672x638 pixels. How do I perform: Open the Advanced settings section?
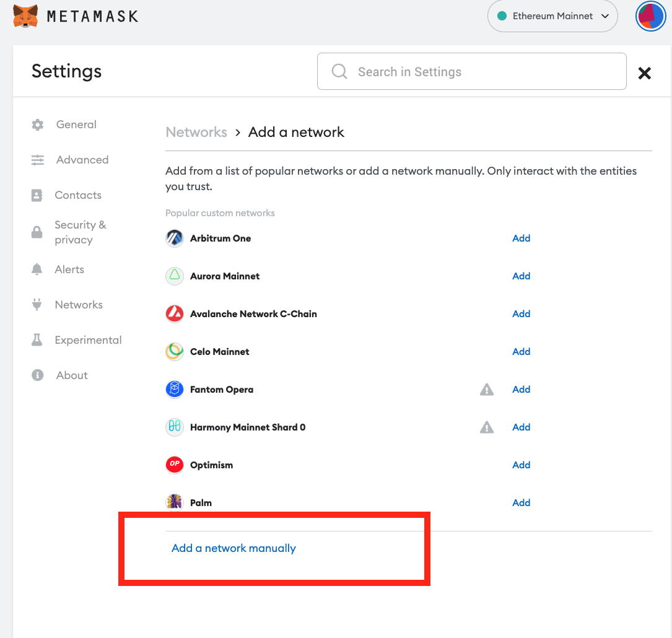click(82, 160)
